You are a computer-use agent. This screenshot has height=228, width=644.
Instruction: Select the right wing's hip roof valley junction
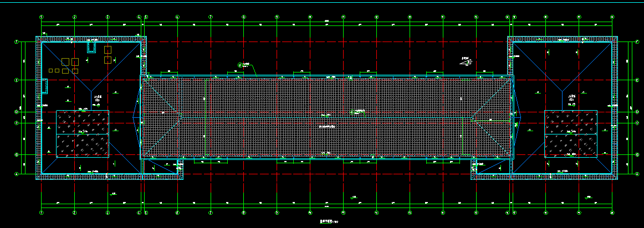point(563,91)
